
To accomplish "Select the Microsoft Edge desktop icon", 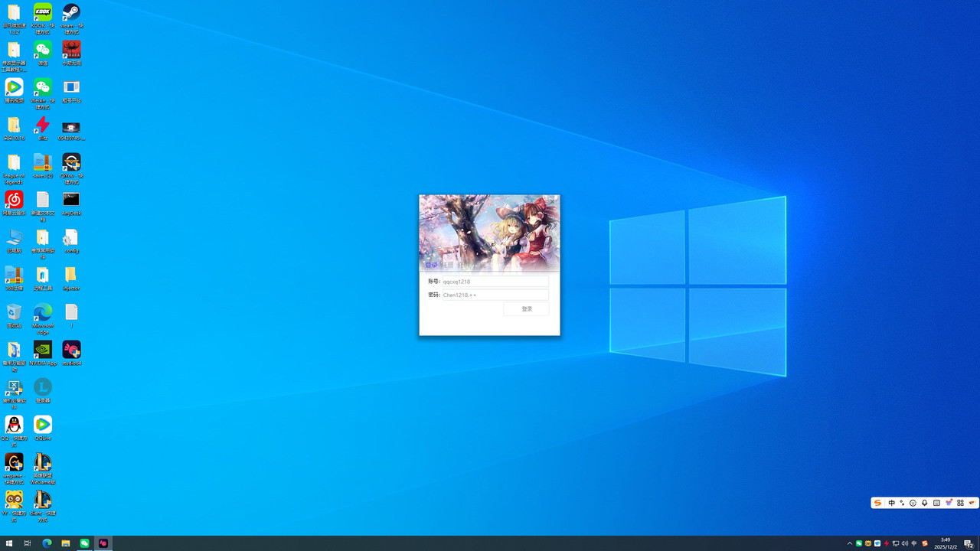I will (43, 319).
